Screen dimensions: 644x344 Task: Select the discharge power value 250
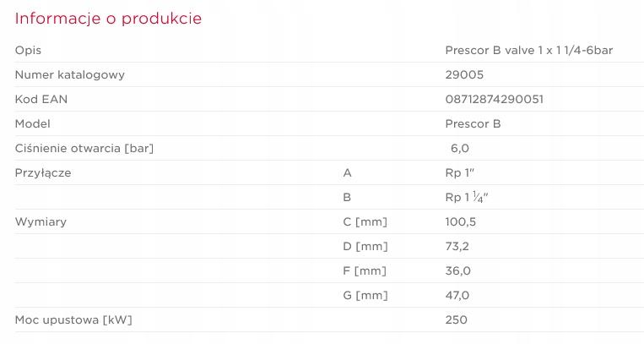point(456,319)
